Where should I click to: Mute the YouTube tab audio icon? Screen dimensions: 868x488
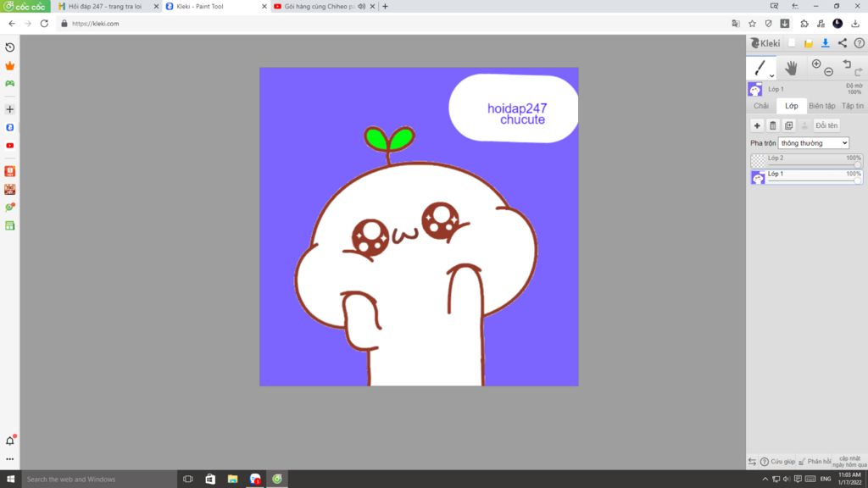click(361, 7)
